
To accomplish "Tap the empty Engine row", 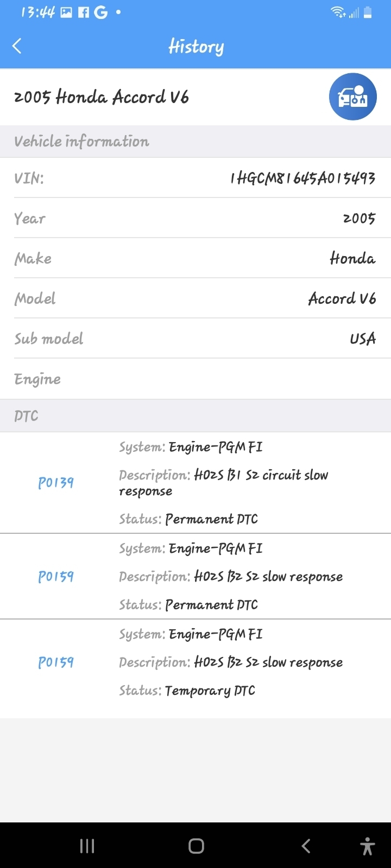I will pyautogui.click(x=195, y=379).
